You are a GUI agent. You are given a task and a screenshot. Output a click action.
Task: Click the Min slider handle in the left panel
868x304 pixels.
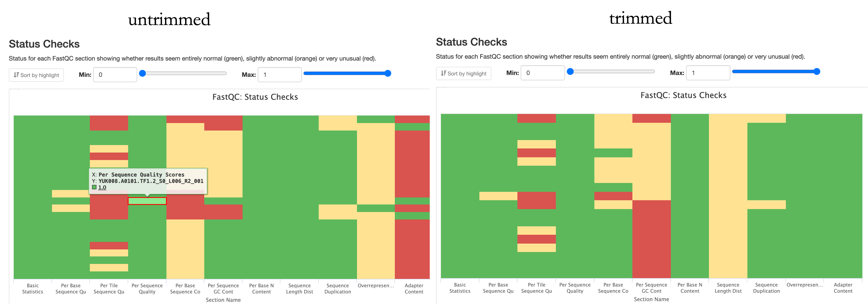pos(143,73)
